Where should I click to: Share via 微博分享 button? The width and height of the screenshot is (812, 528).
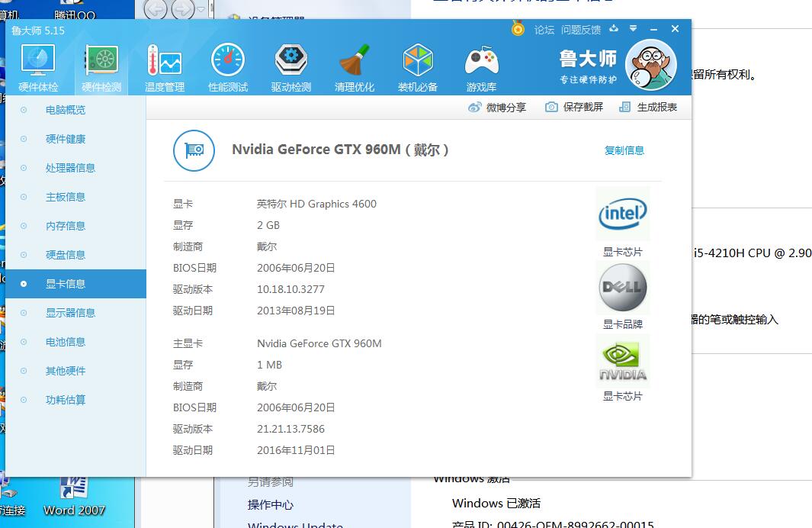497,108
